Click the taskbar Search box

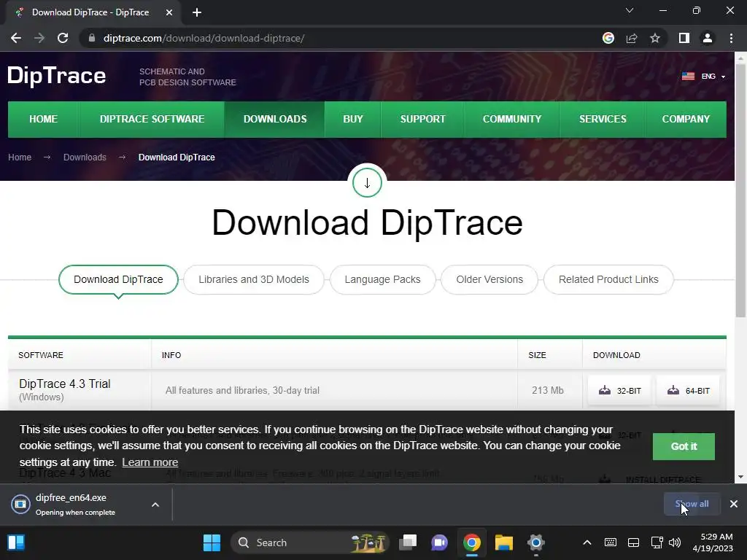click(x=310, y=542)
